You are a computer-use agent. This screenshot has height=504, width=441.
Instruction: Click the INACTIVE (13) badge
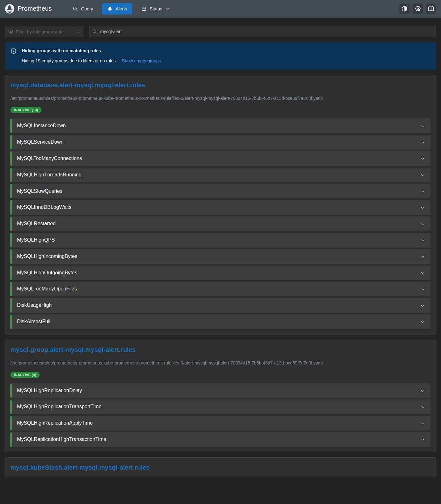(26, 110)
